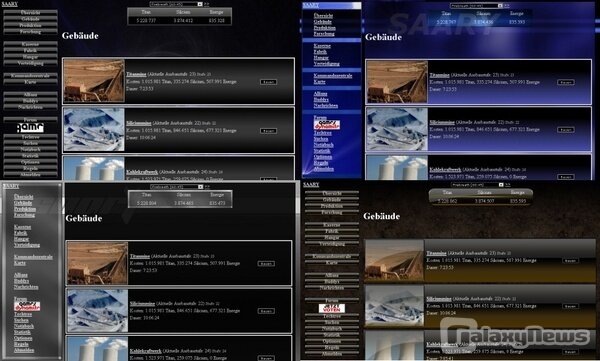This screenshot has width=600, height=361.
Task: Expand planet selector dropdown in brown skin
Action: (501, 185)
